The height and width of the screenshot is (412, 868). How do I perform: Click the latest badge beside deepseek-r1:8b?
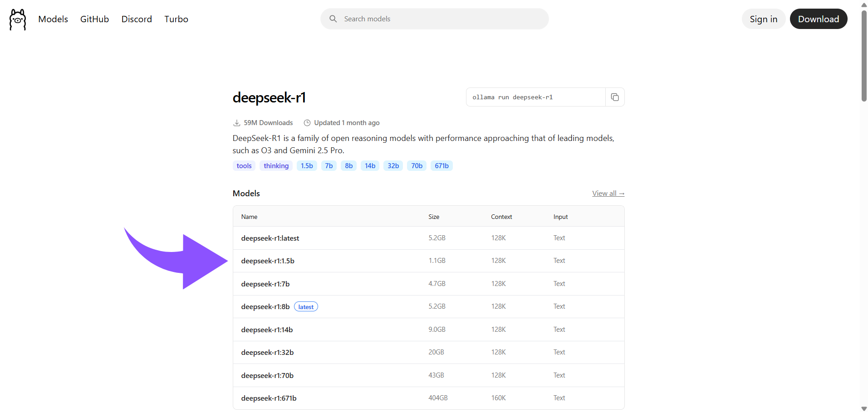(306, 307)
